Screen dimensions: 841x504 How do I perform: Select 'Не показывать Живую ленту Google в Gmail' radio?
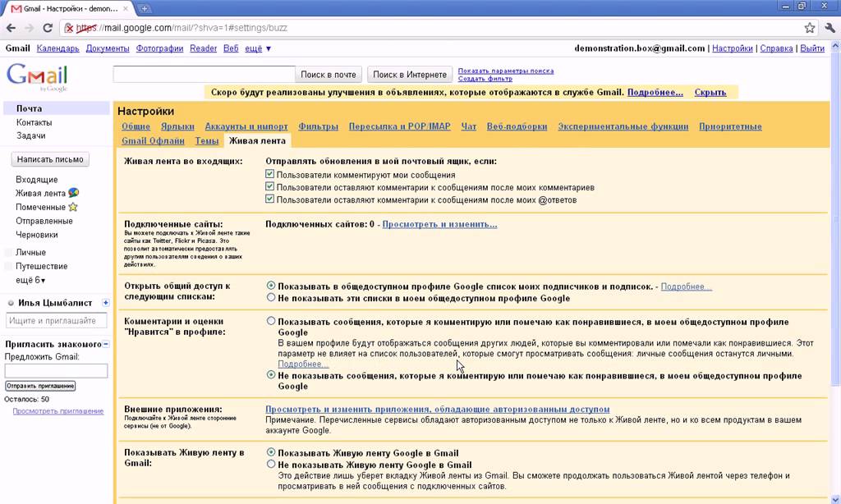click(x=271, y=465)
